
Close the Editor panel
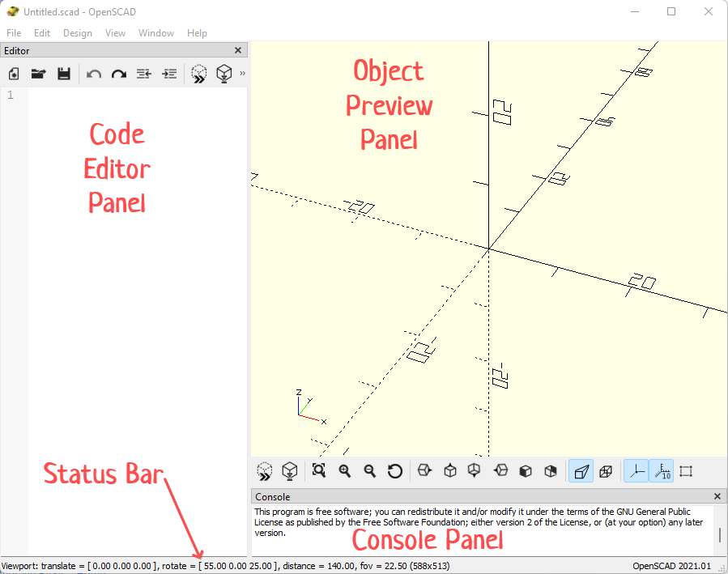[x=238, y=50]
